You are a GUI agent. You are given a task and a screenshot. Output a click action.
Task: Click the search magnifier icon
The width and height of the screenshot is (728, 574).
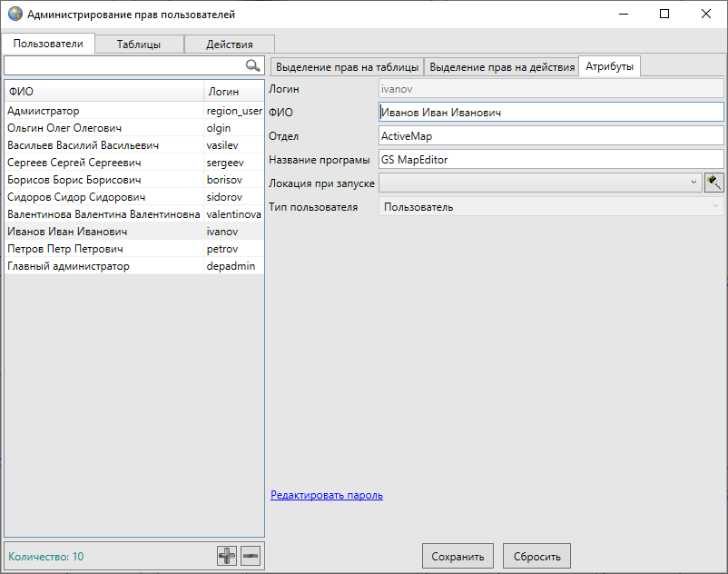tap(253, 66)
